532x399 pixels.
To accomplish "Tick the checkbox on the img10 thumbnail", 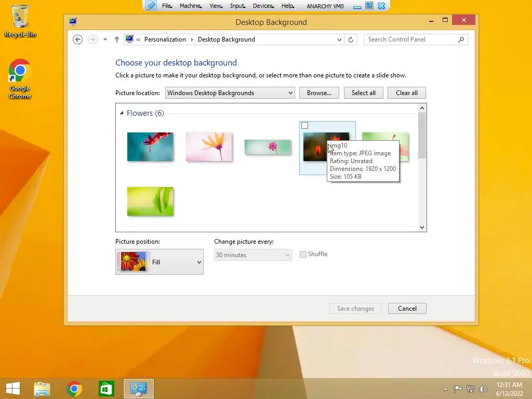I will (x=304, y=126).
